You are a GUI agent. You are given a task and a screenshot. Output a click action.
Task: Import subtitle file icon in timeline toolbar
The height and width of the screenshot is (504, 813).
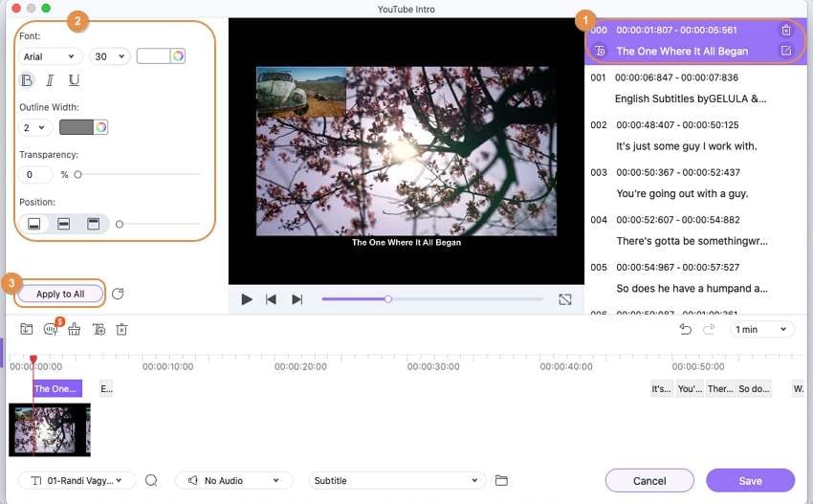click(x=27, y=329)
